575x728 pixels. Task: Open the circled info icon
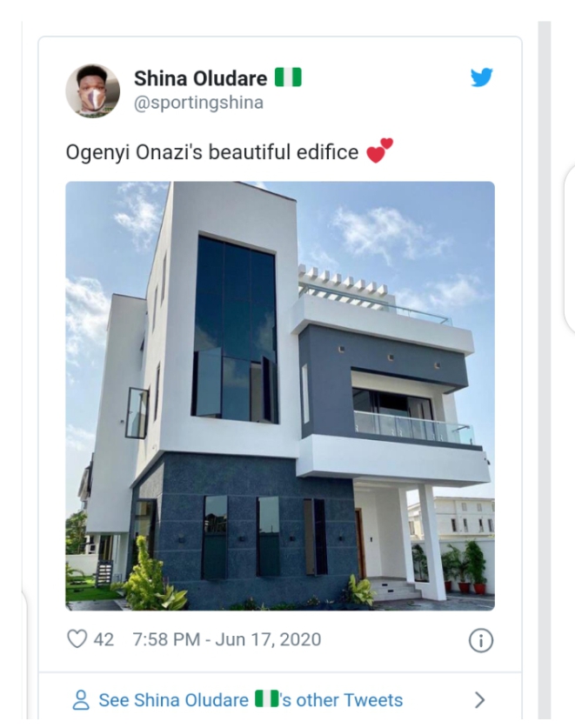coord(481,641)
